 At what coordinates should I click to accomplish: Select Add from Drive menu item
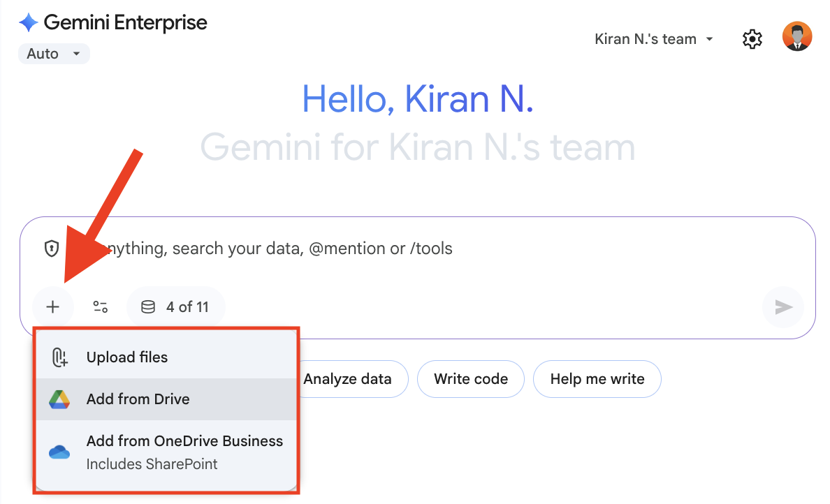click(166, 399)
